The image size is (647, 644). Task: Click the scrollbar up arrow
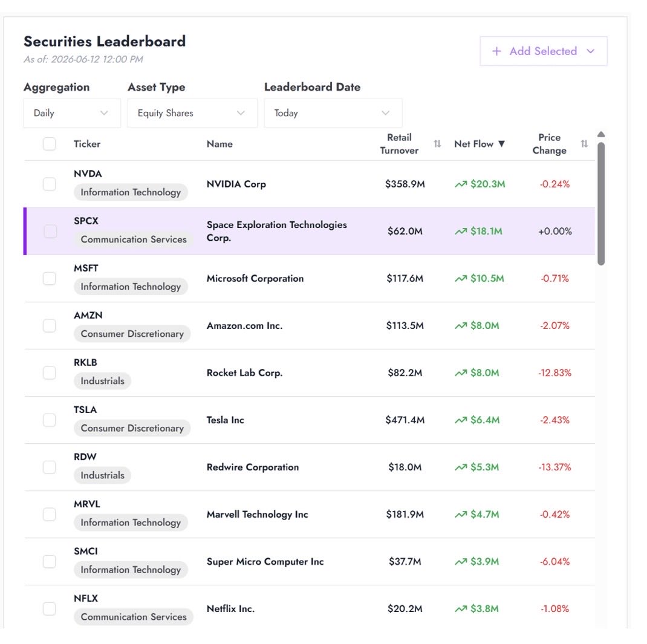point(601,134)
